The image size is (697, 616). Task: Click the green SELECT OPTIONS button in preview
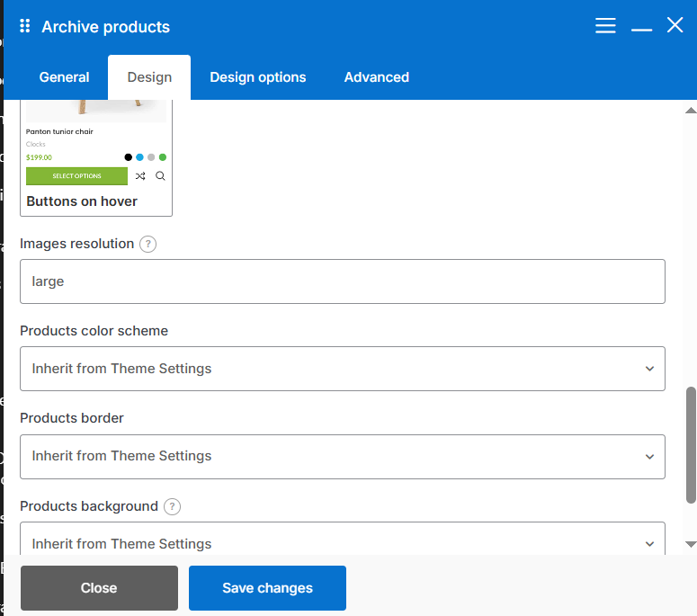tap(76, 176)
